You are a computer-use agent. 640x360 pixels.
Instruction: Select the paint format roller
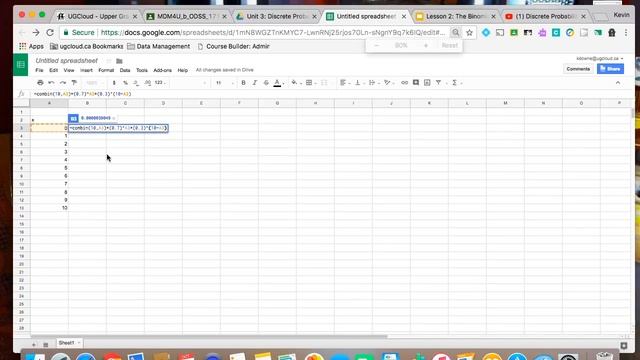(x=74, y=82)
